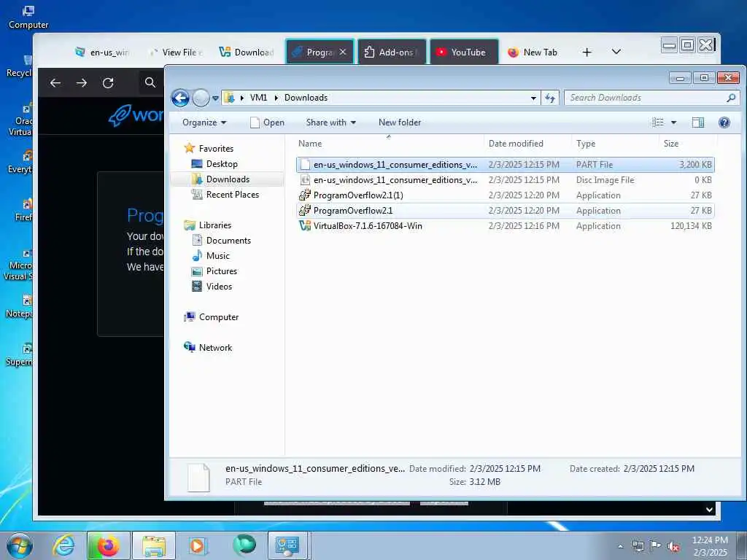
Task: Open the Action Center flag icon
Action: [655, 546]
